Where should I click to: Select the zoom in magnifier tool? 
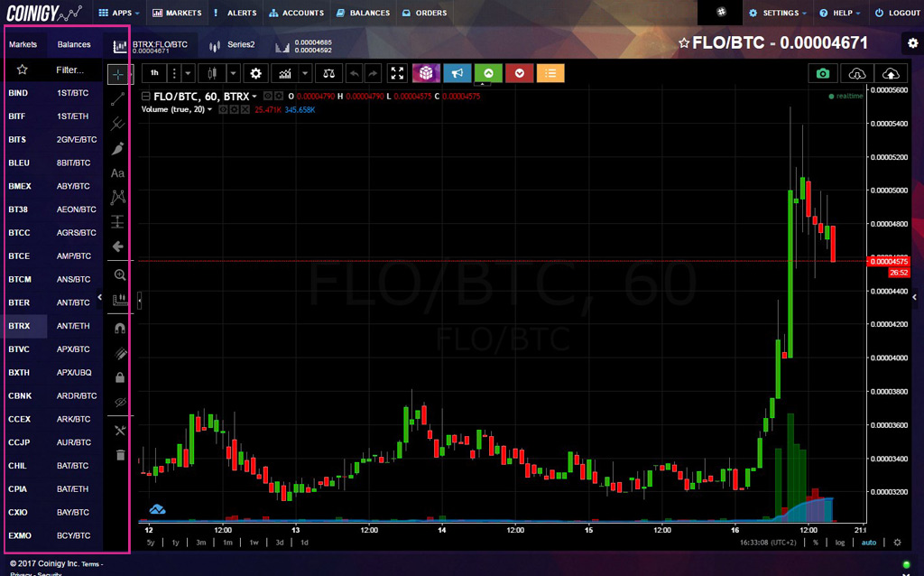pyautogui.click(x=120, y=274)
